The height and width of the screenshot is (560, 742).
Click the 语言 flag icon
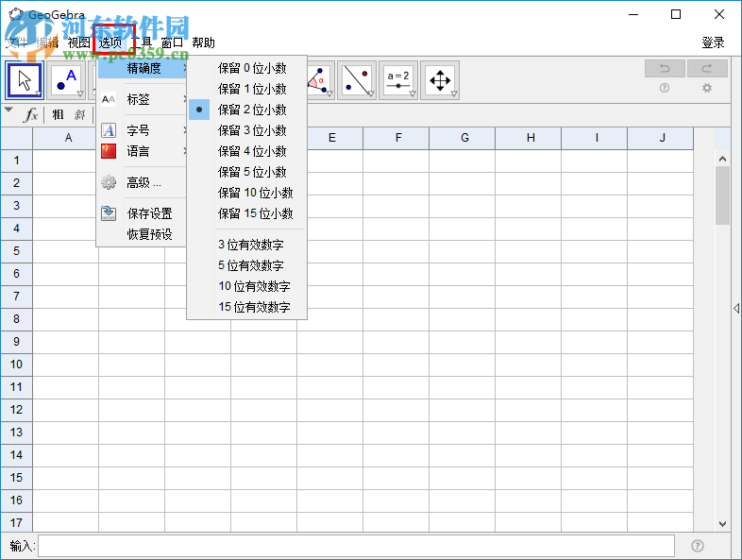109,151
